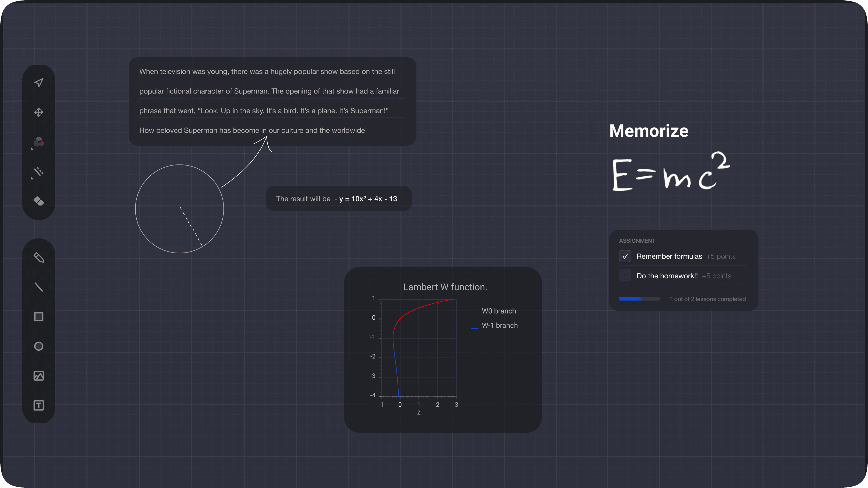Click the ASSIGNMENT label
Image resolution: width=868 pixels, height=488 pixels.
click(x=637, y=241)
